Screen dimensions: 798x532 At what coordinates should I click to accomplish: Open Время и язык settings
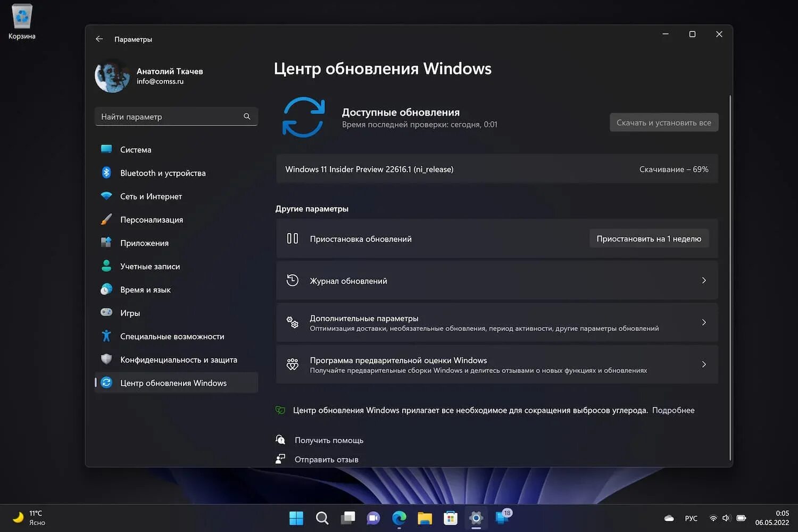[176, 290]
